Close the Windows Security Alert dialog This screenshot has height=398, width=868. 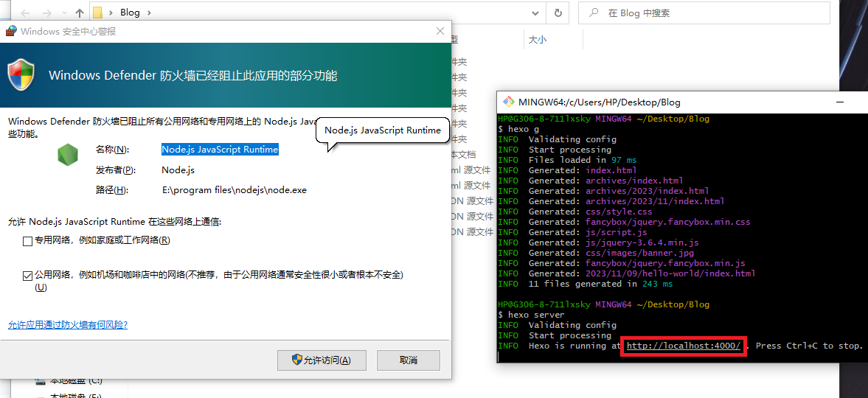440,32
